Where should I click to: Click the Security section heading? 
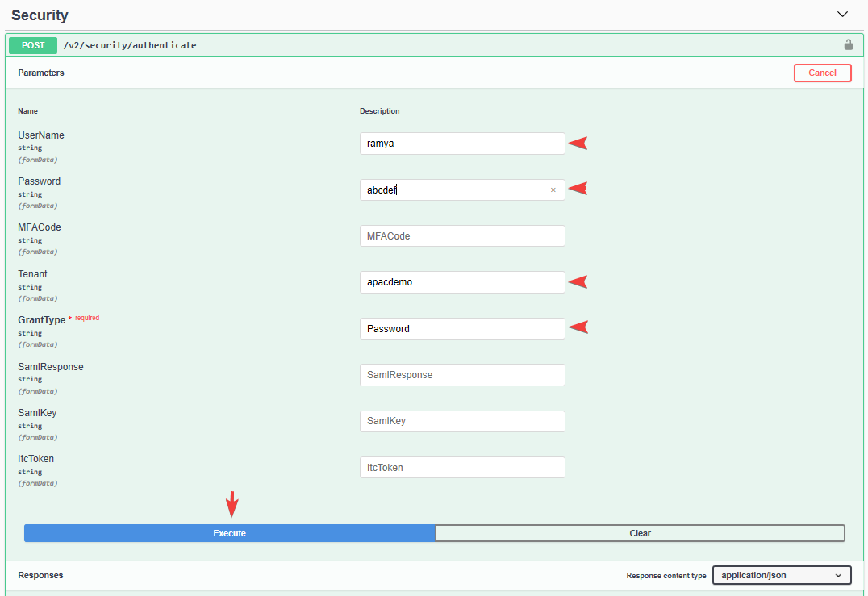pyautogui.click(x=40, y=15)
